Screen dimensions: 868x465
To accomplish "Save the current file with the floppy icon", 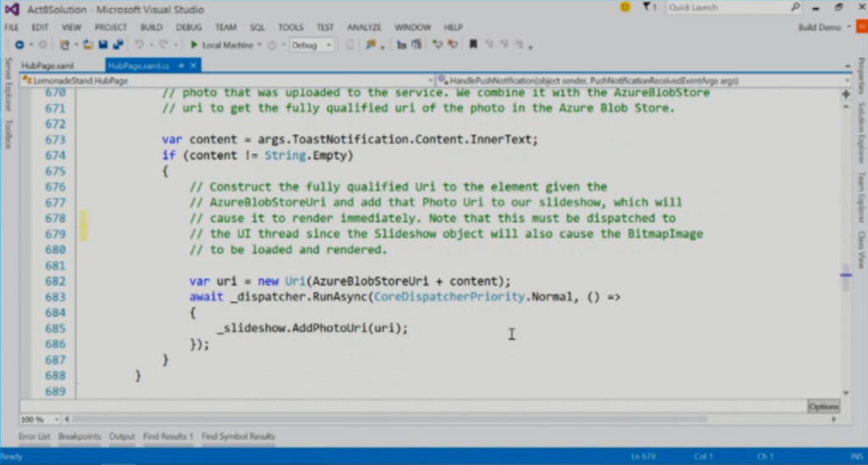I will pos(103,45).
